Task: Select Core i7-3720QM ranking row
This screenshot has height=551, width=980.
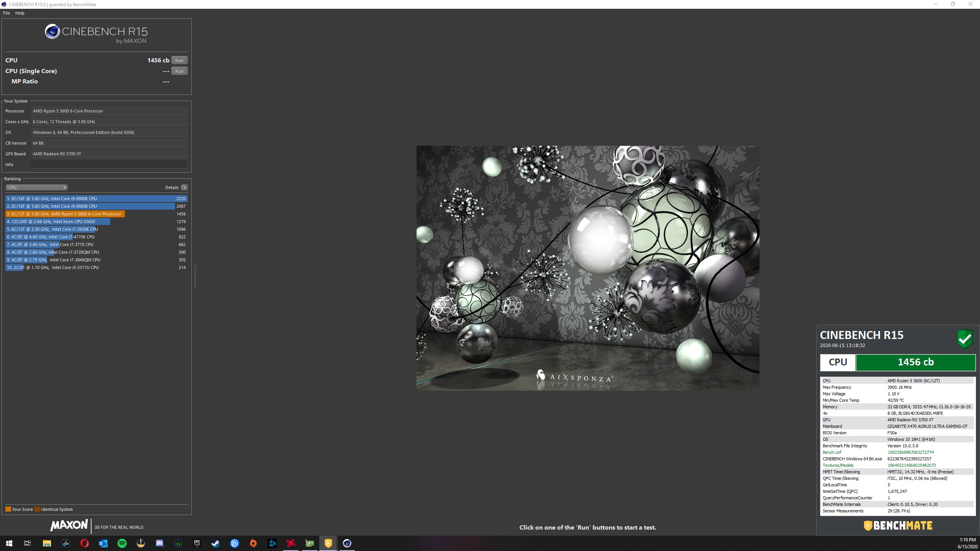Action: [96, 252]
